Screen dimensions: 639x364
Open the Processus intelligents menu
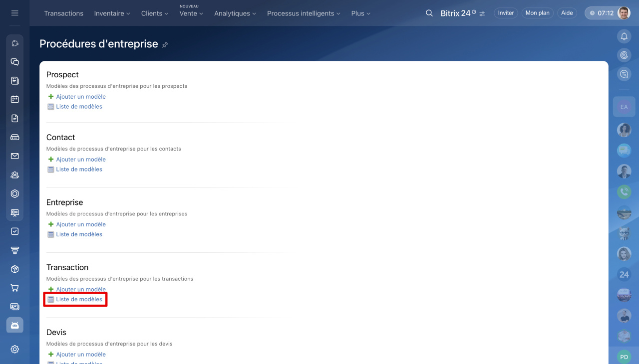(x=304, y=13)
